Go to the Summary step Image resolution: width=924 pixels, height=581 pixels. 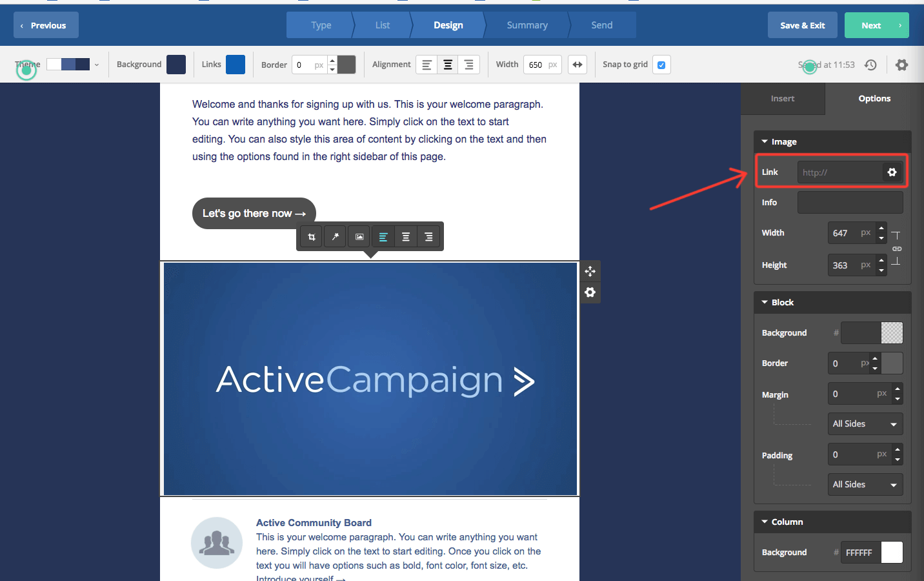pos(527,25)
